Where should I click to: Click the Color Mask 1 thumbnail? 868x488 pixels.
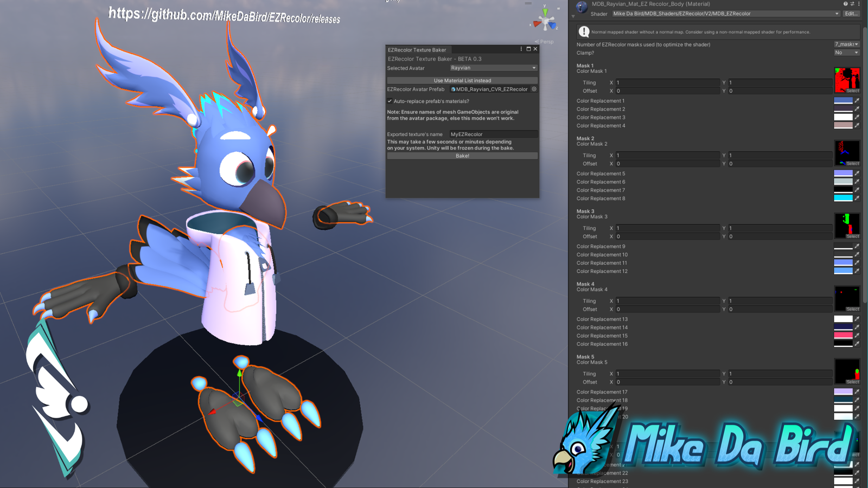click(x=847, y=79)
